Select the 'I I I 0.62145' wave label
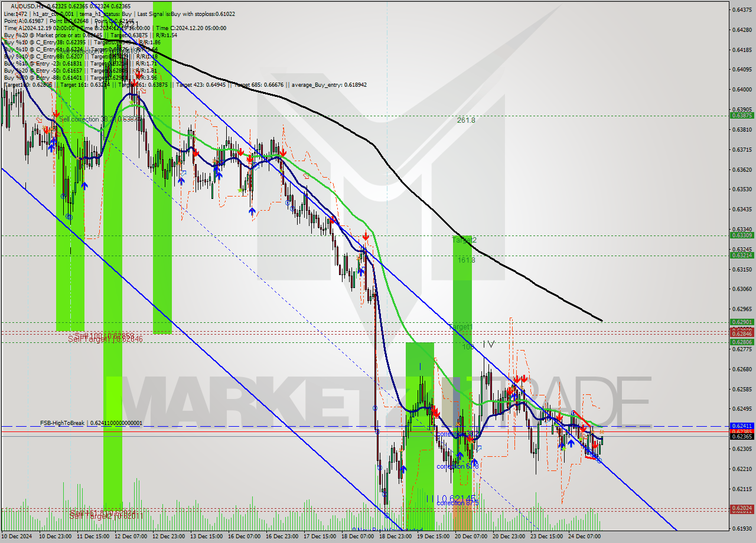Screen dimensions: 756x543 click(x=451, y=499)
